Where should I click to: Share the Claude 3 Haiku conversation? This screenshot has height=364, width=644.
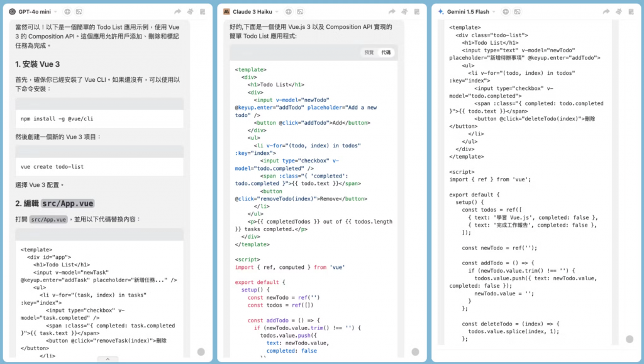392,11
